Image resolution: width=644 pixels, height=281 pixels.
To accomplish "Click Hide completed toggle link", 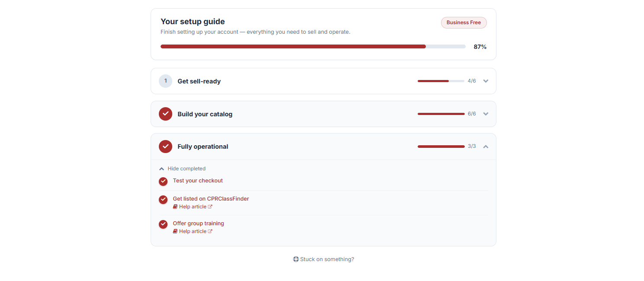I will point(182,169).
